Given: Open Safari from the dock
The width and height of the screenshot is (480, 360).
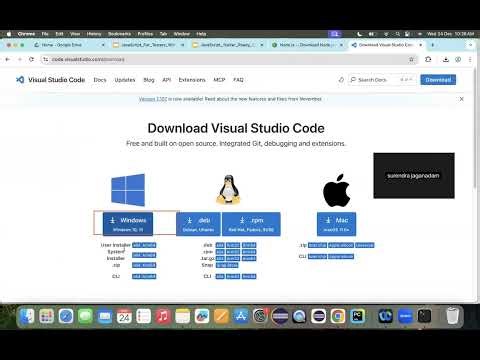Looking at the screenshot, I should pos(66,316).
